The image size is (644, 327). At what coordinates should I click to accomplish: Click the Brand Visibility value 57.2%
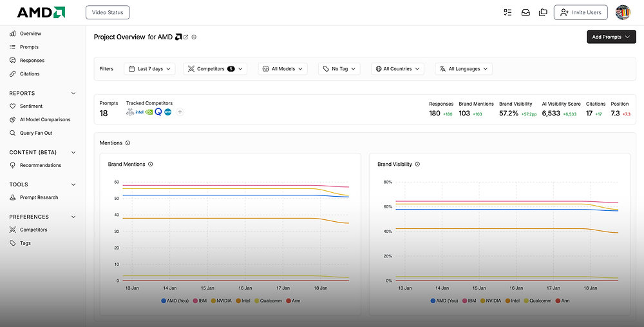click(509, 113)
